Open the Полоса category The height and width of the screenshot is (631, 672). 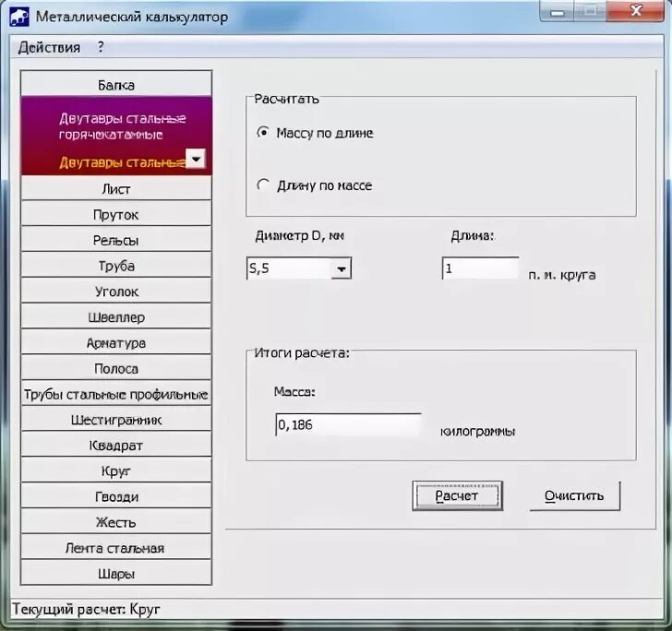(x=116, y=368)
